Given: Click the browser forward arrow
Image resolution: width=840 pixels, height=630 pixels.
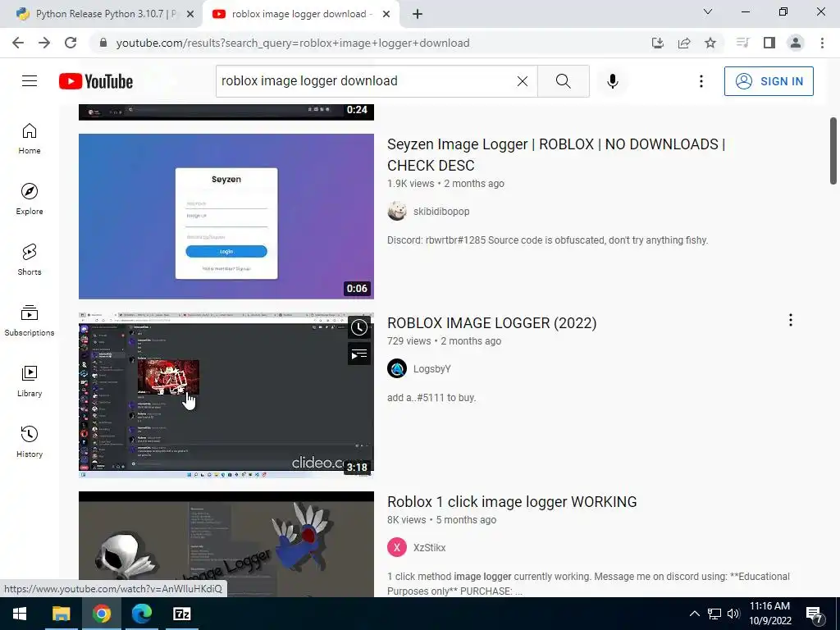Looking at the screenshot, I should [x=44, y=43].
